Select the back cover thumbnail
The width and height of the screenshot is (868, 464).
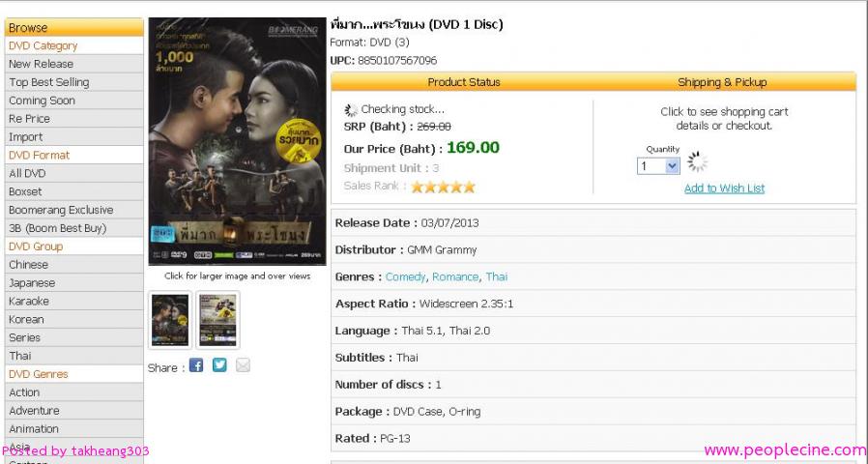click(x=217, y=320)
